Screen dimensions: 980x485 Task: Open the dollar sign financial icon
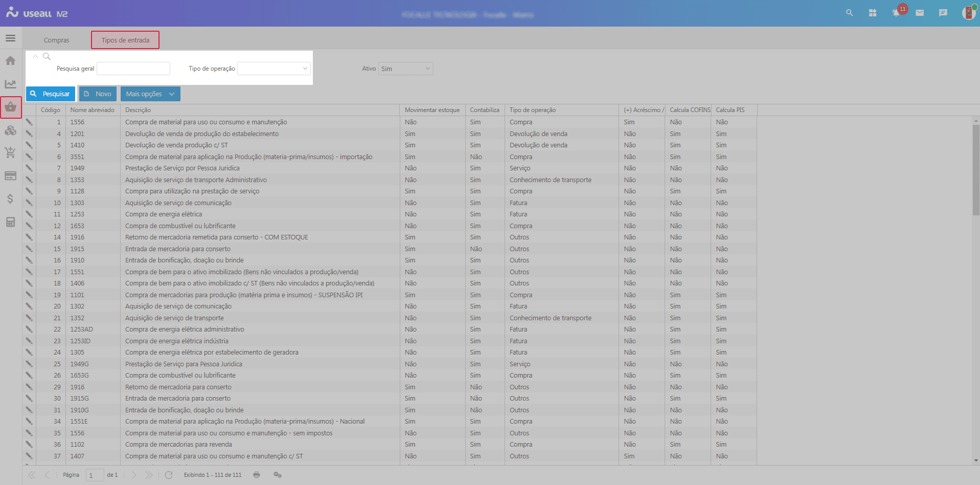(x=10, y=199)
